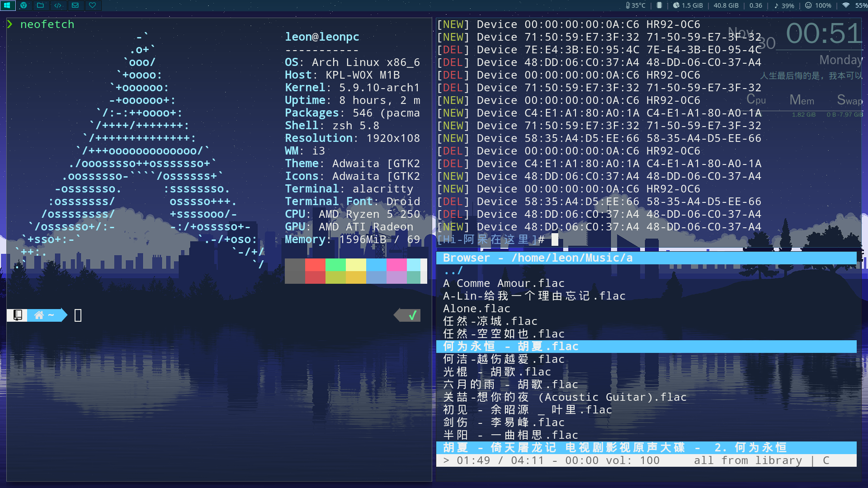
Task: Click the 'OS: Arch Linux' neofetch line
Action: pyautogui.click(x=352, y=62)
